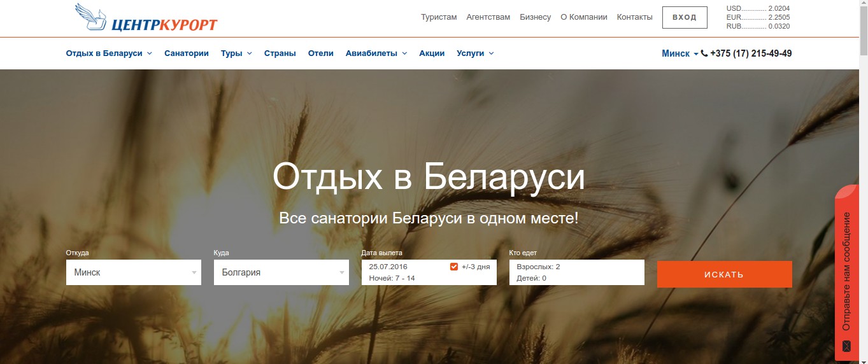
Task: Open the 'Страны' menu item
Action: pyautogui.click(x=280, y=53)
